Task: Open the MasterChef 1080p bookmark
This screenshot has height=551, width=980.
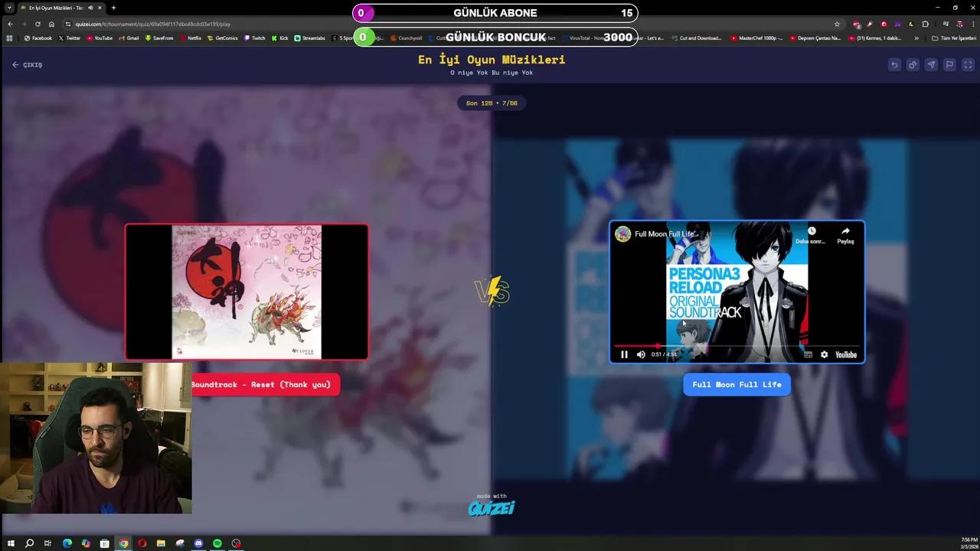Action: 757,38
